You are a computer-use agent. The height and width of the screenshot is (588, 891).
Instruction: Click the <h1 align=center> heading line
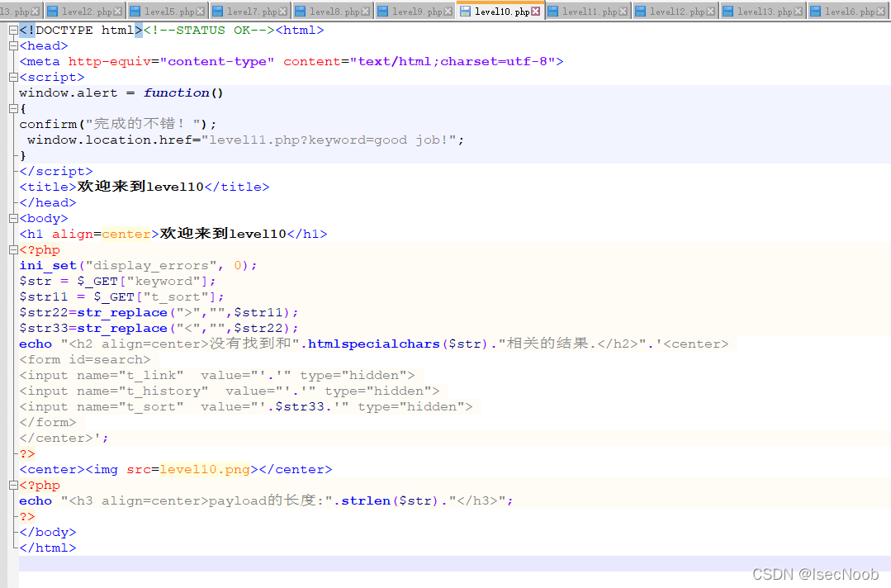173,234
